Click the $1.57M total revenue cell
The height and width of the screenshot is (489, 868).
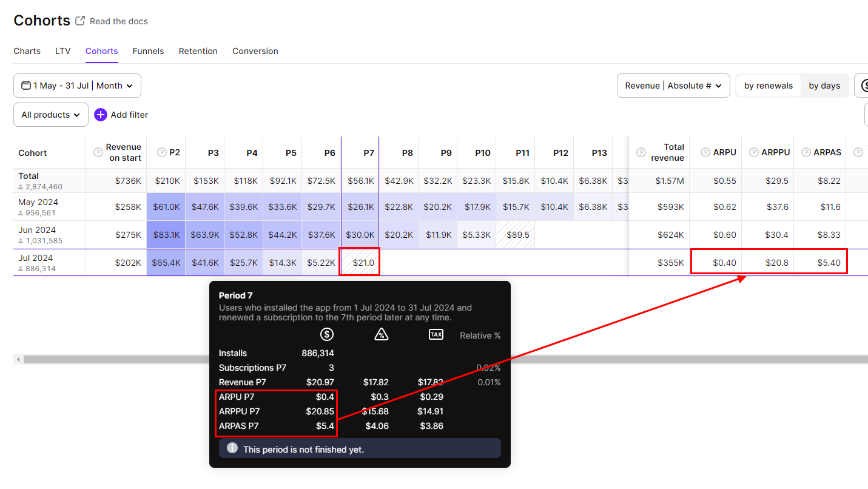(659, 181)
